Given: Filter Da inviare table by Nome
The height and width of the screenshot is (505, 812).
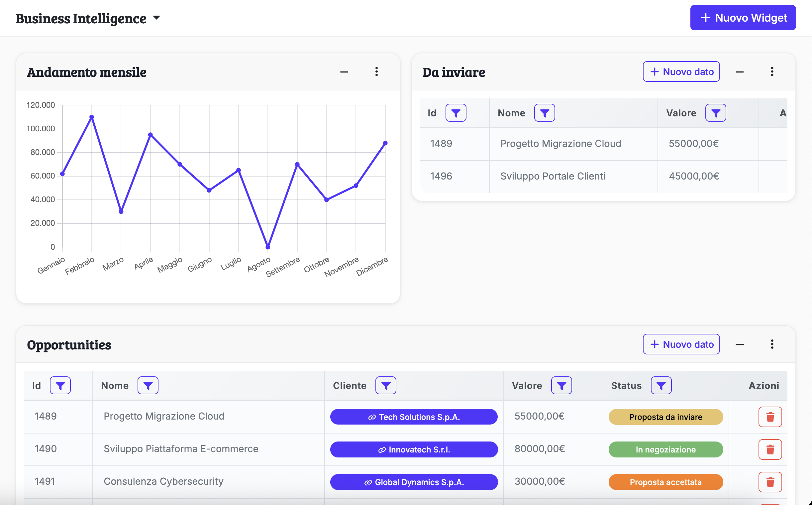Looking at the screenshot, I should [544, 113].
